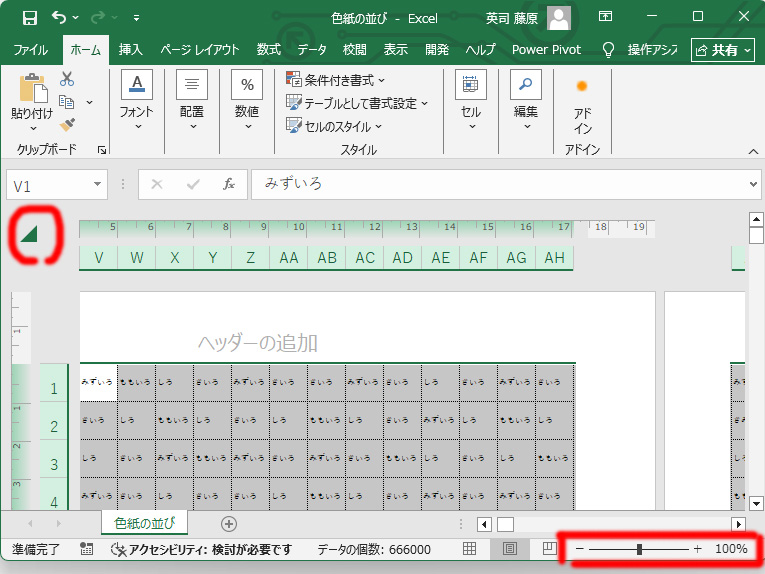Screen dimensions: 765x574
Task: Click the 共有 share button
Action: [x=722, y=49]
